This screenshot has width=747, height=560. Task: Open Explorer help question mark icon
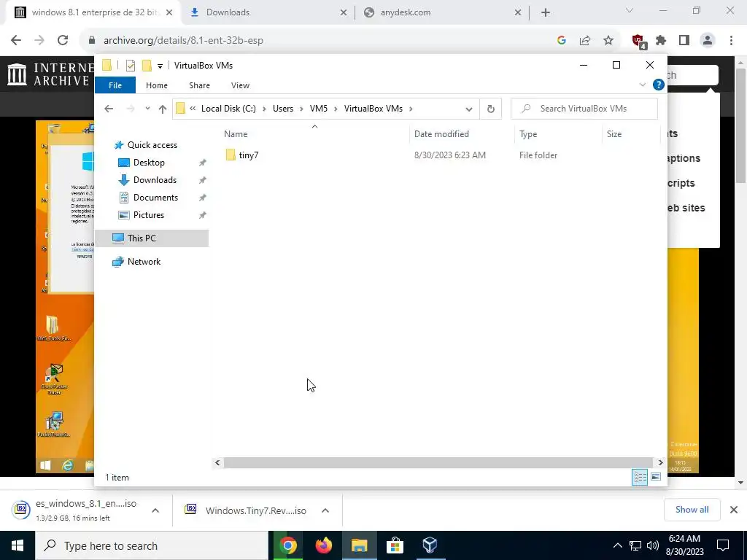coord(659,85)
